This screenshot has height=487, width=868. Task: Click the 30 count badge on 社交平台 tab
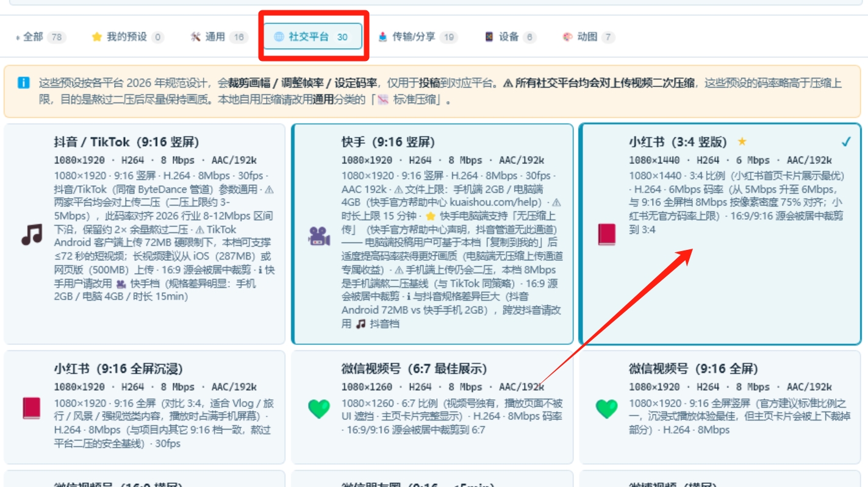(342, 37)
